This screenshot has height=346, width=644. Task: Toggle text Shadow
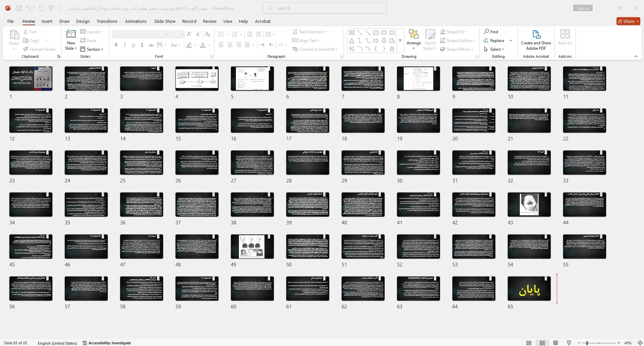pos(142,45)
